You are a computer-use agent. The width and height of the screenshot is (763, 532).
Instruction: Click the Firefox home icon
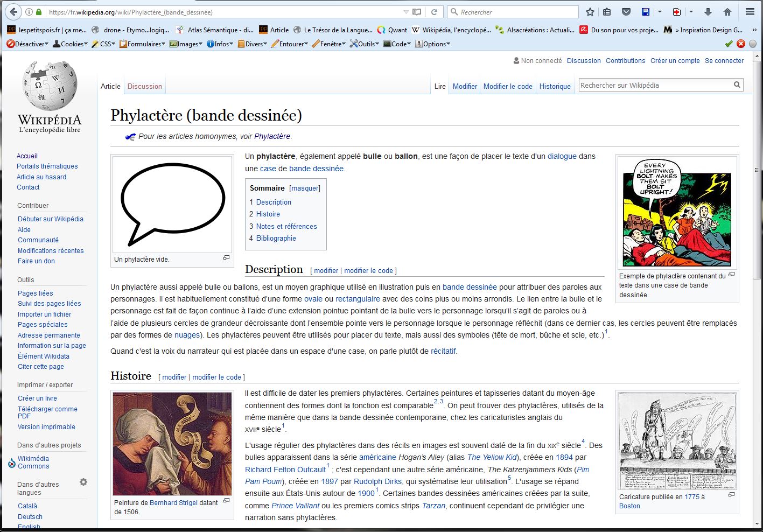[727, 12]
